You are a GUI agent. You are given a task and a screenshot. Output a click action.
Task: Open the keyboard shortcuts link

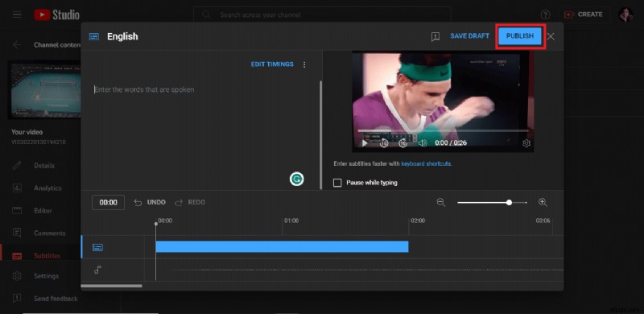[426, 163]
